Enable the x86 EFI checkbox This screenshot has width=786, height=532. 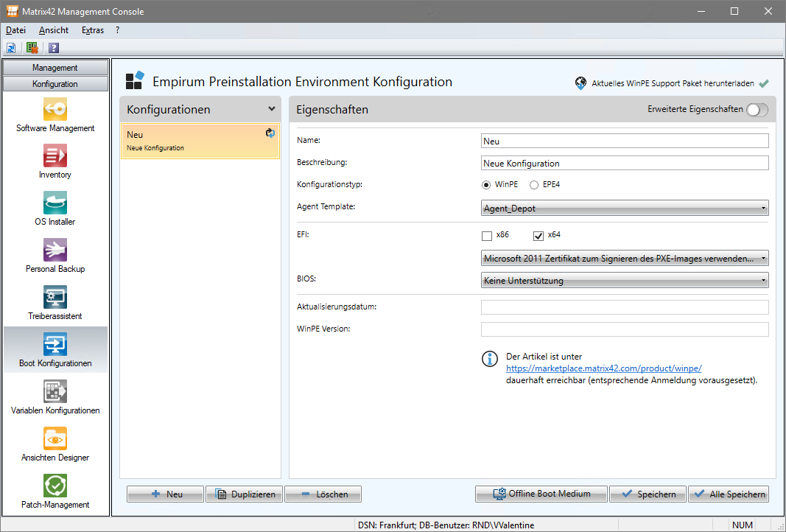(486, 235)
